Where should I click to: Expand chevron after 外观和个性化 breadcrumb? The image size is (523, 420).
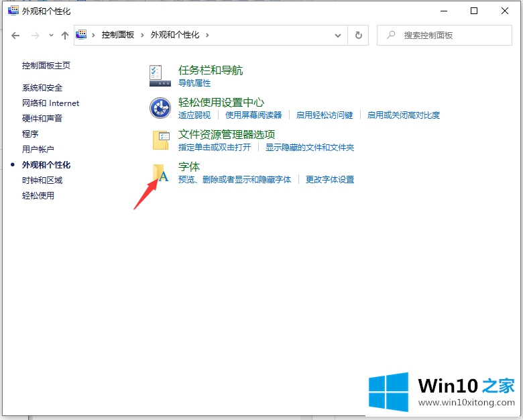(x=207, y=35)
